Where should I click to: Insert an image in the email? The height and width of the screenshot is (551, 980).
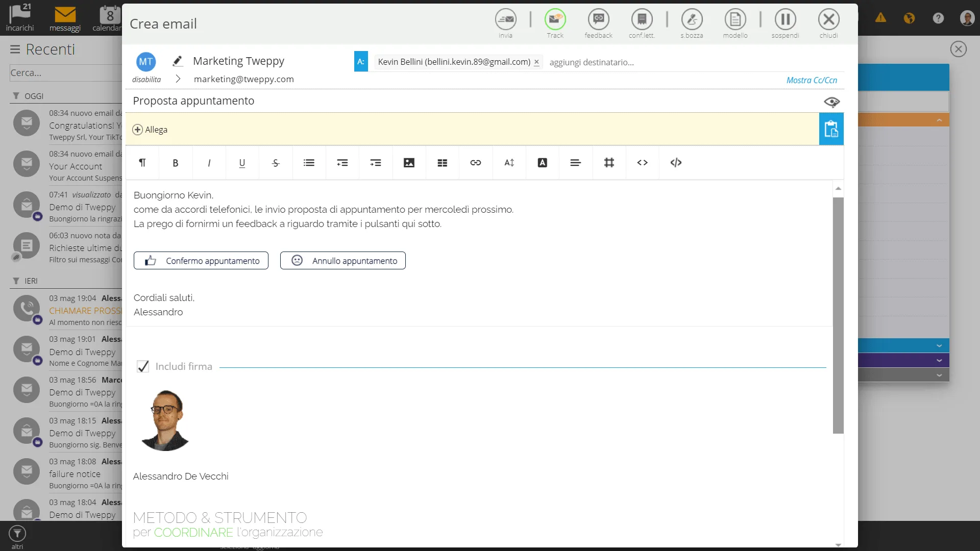coord(409,163)
